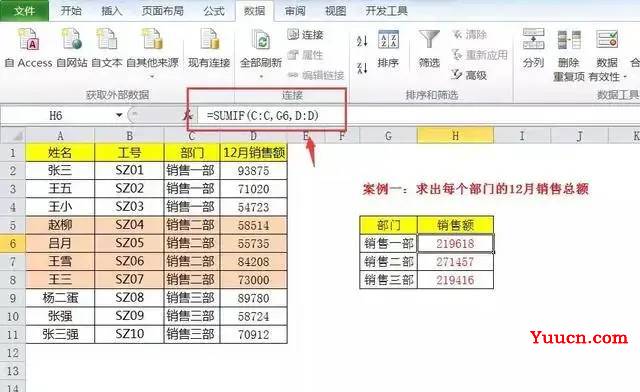The width and height of the screenshot is (640, 392).
Task: Click the Name Box showing H6
Action: [56, 116]
